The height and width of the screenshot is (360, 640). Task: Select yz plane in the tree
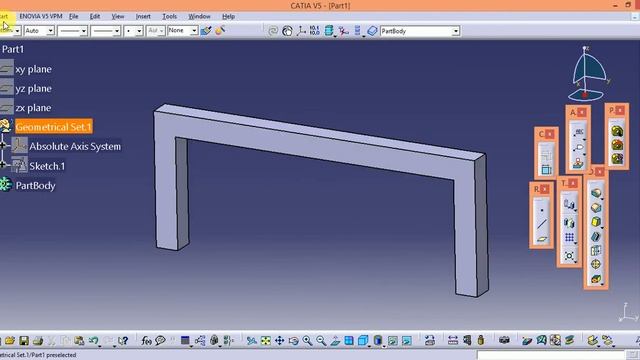click(33, 89)
